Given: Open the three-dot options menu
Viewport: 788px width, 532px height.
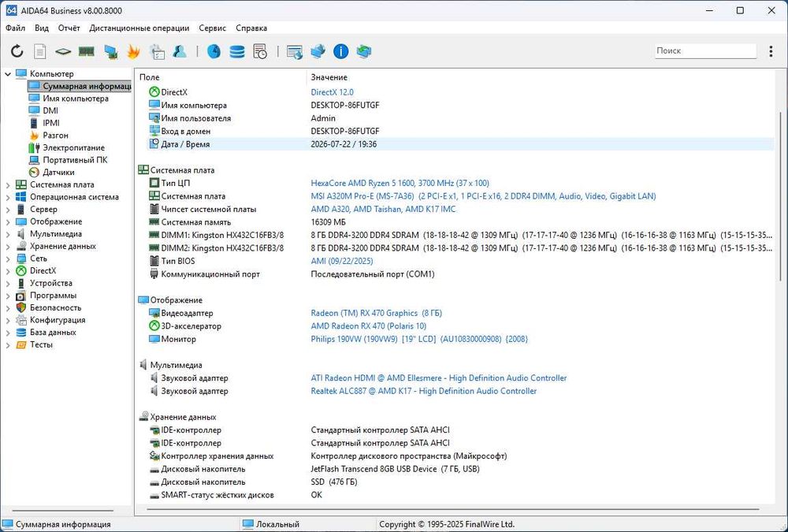Looking at the screenshot, I should tap(771, 50).
